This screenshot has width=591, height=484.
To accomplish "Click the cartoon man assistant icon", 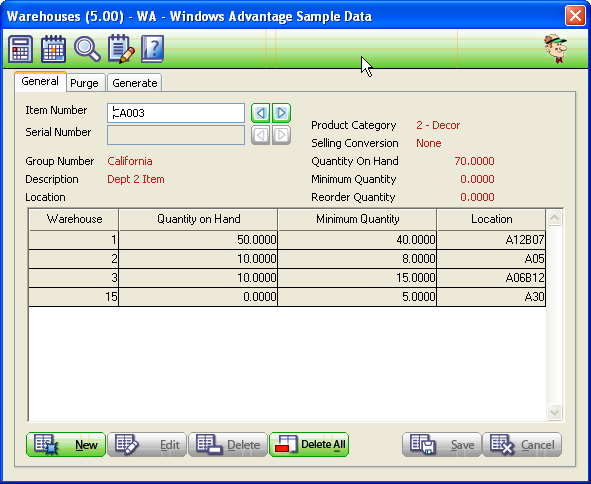I will pos(555,49).
